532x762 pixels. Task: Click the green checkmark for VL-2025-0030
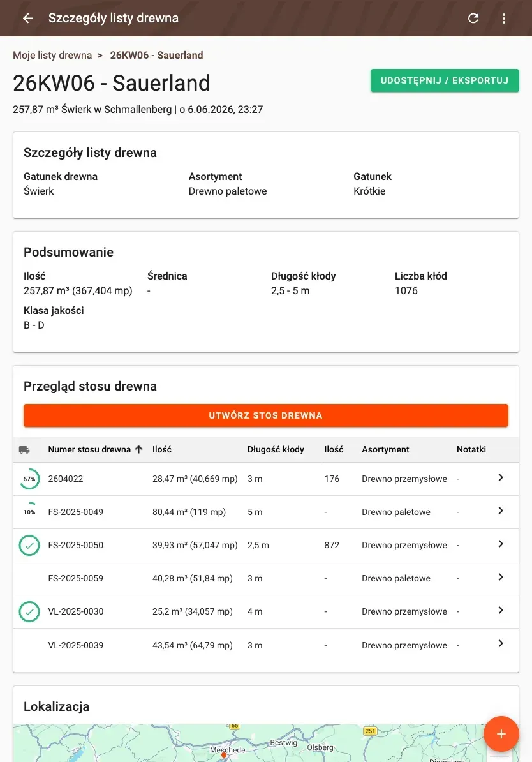(x=29, y=611)
